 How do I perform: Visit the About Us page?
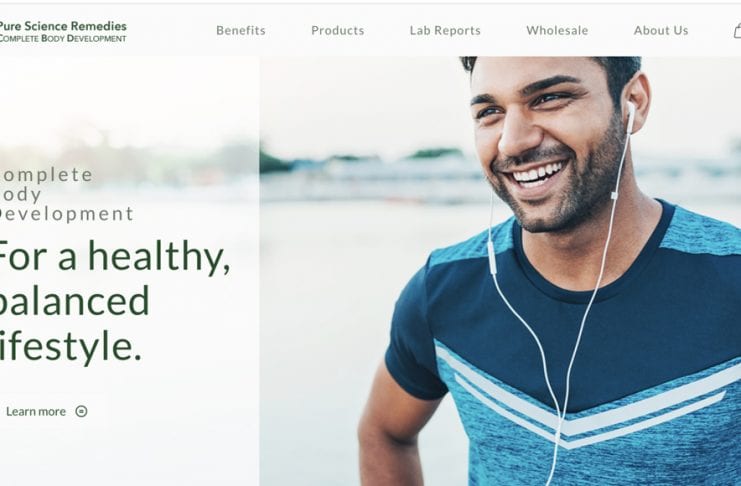[x=661, y=31]
